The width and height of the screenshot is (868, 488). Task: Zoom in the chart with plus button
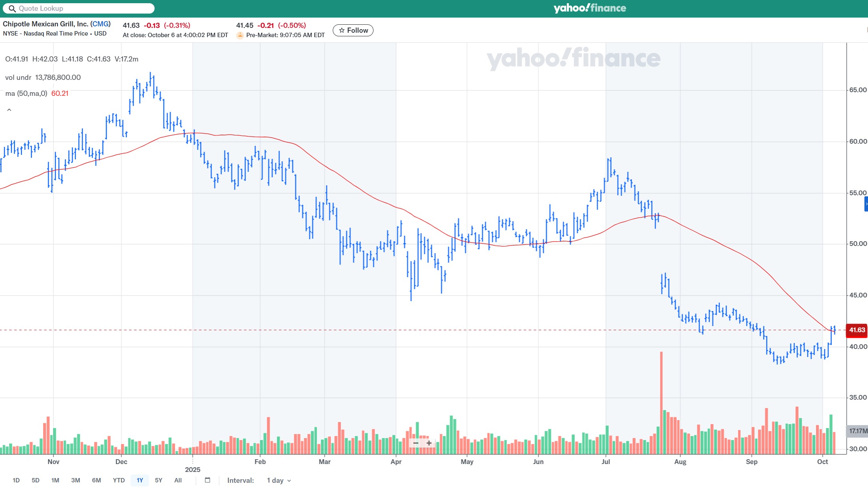[x=429, y=443]
